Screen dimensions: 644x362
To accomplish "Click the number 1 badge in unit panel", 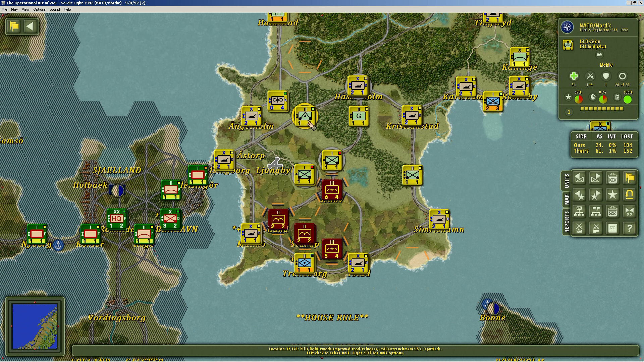I will tap(569, 112).
